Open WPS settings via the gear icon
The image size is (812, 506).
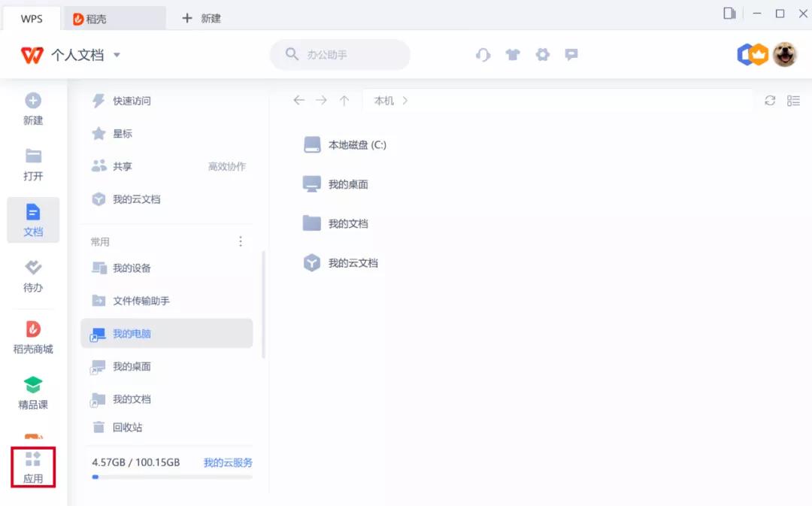point(543,54)
